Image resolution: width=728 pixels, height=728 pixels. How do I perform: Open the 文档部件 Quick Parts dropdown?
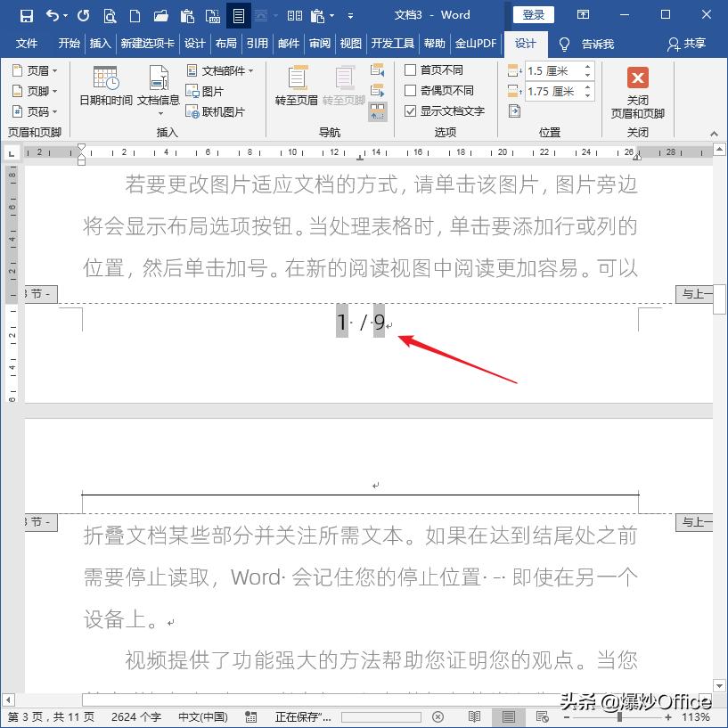[224, 69]
